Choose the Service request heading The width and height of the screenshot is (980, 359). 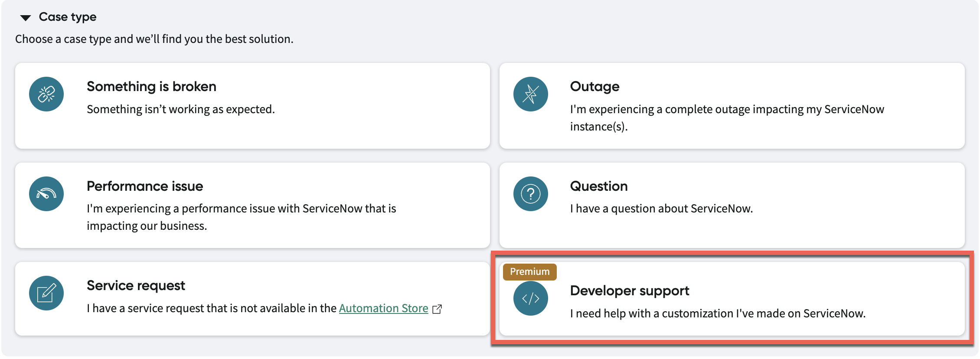pyautogui.click(x=136, y=285)
